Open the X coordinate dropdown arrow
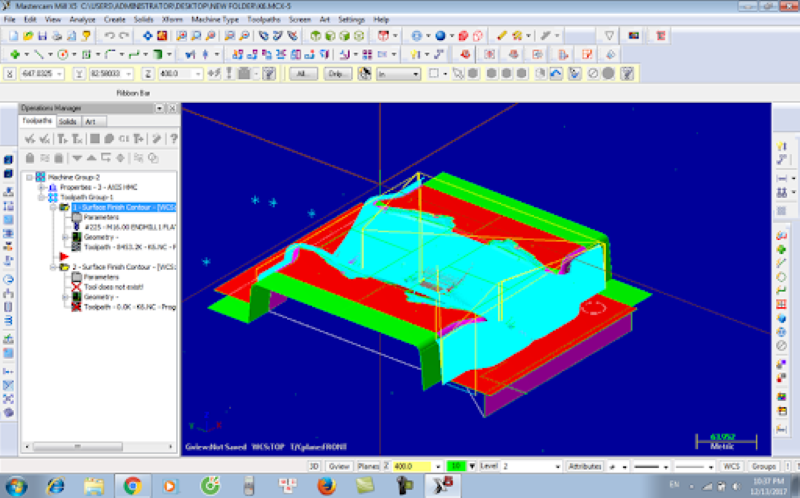800x498 pixels. coord(59,73)
